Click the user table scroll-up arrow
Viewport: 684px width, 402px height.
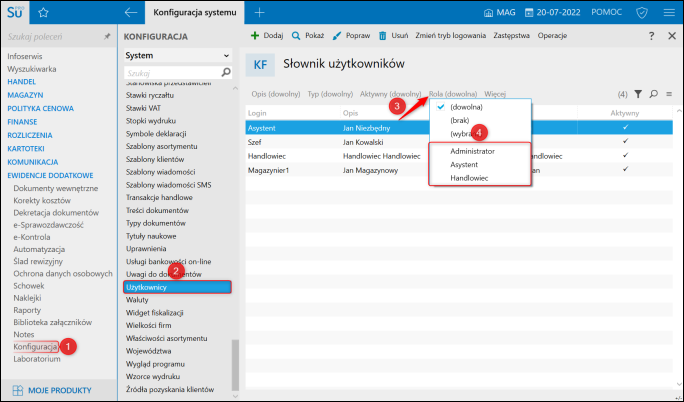[679, 110]
